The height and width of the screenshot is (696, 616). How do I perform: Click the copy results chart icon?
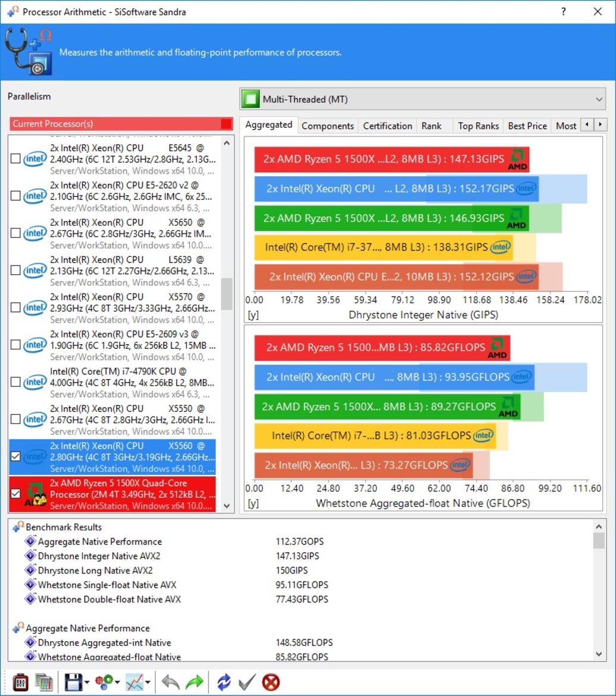(44, 682)
